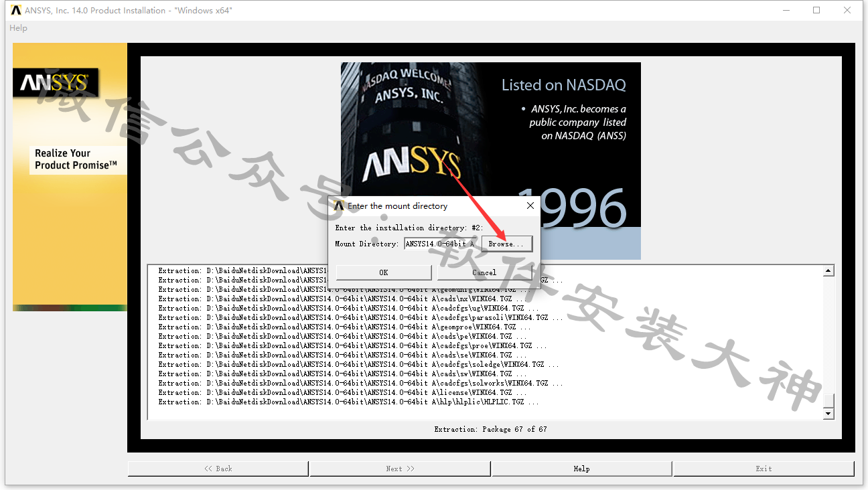The height and width of the screenshot is (490, 868).
Task: Click the log line with cads\se\WINX64.TGZ
Action: point(342,355)
